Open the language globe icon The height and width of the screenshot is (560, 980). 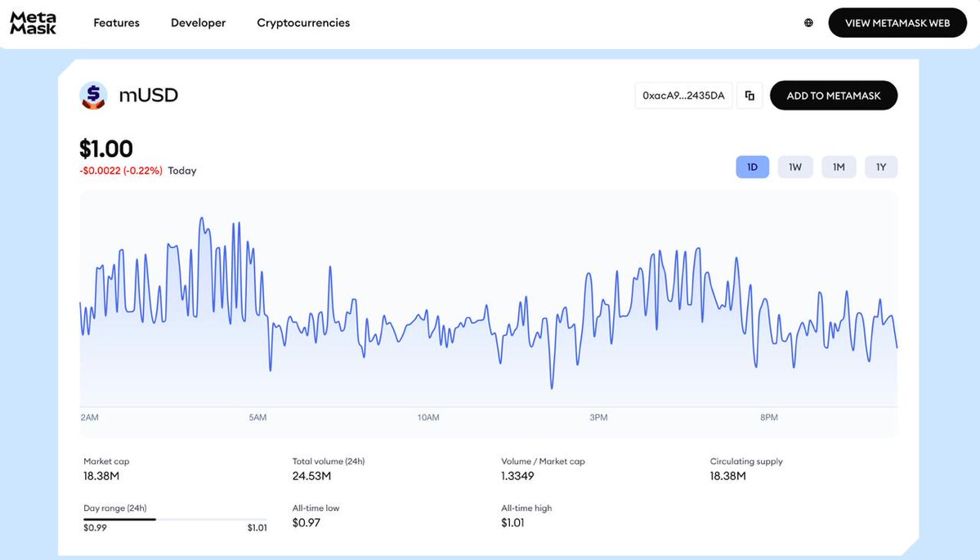click(x=808, y=23)
